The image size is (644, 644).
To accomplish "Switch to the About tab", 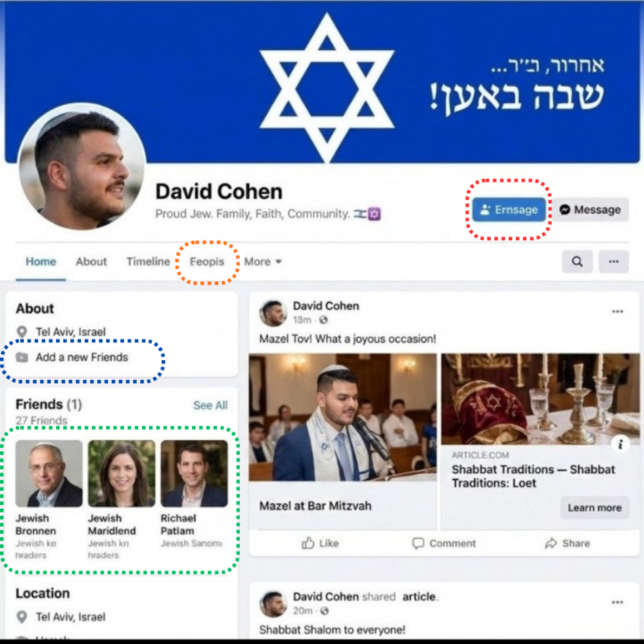I will coord(91,262).
